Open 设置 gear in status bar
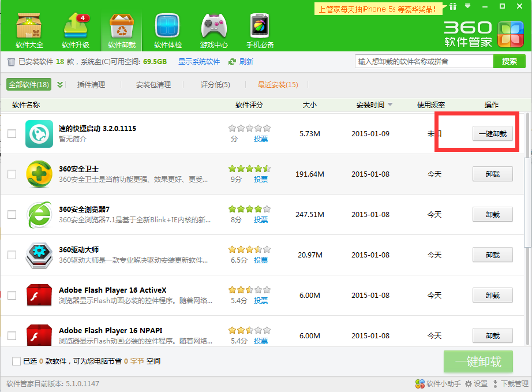532x392 pixels. click(x=469, y=384)
